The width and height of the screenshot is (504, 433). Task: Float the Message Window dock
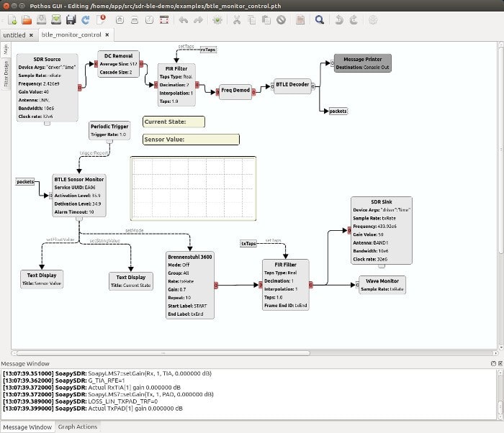click(493, 363)
